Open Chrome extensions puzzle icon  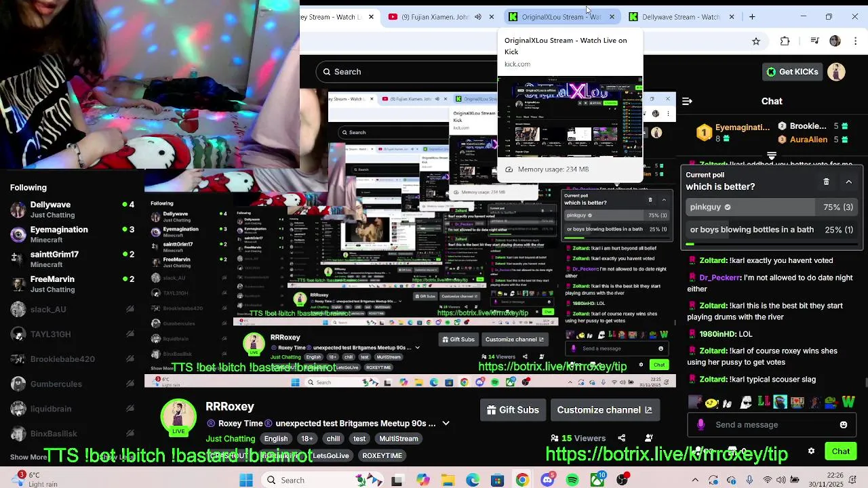point(785,41)
